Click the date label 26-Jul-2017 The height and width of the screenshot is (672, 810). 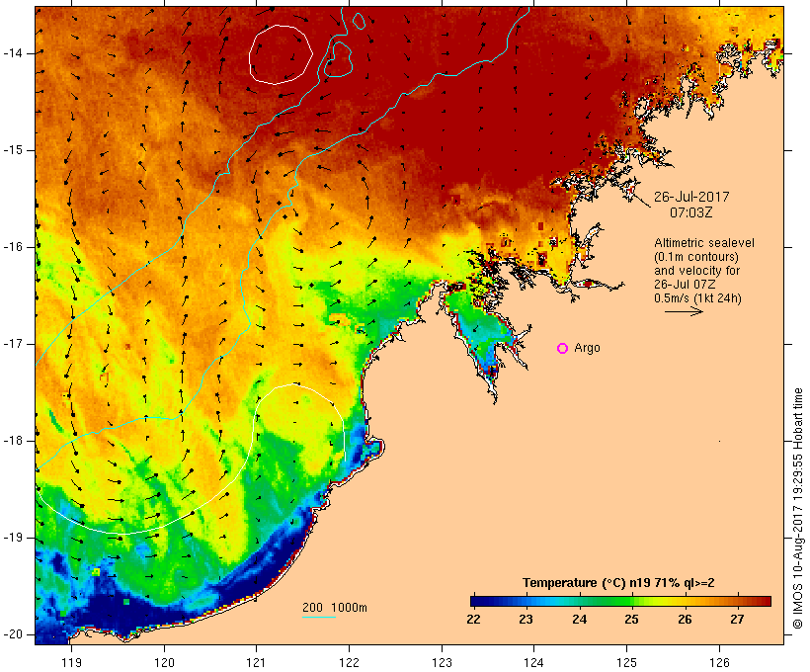click(x=691, y=197)
